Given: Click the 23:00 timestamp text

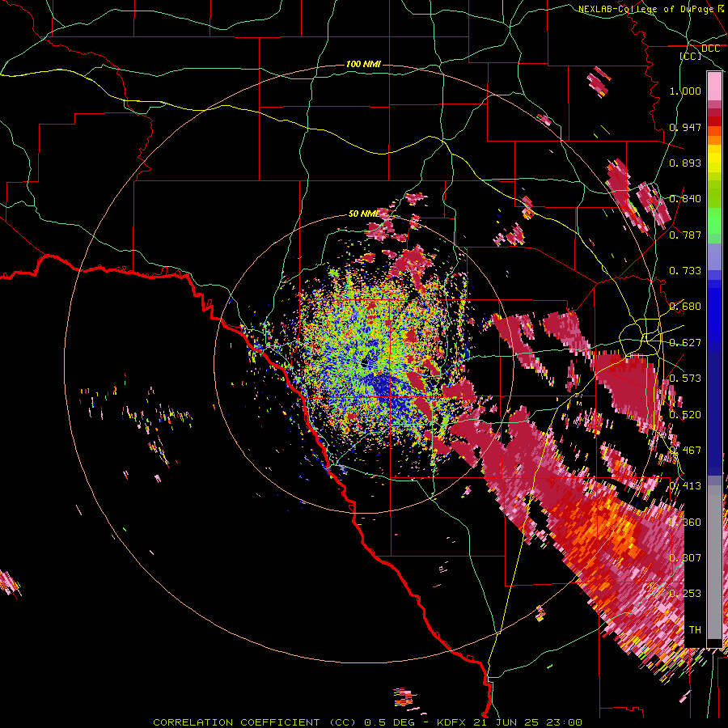Looking at the screenshot, I should point(564,722).
